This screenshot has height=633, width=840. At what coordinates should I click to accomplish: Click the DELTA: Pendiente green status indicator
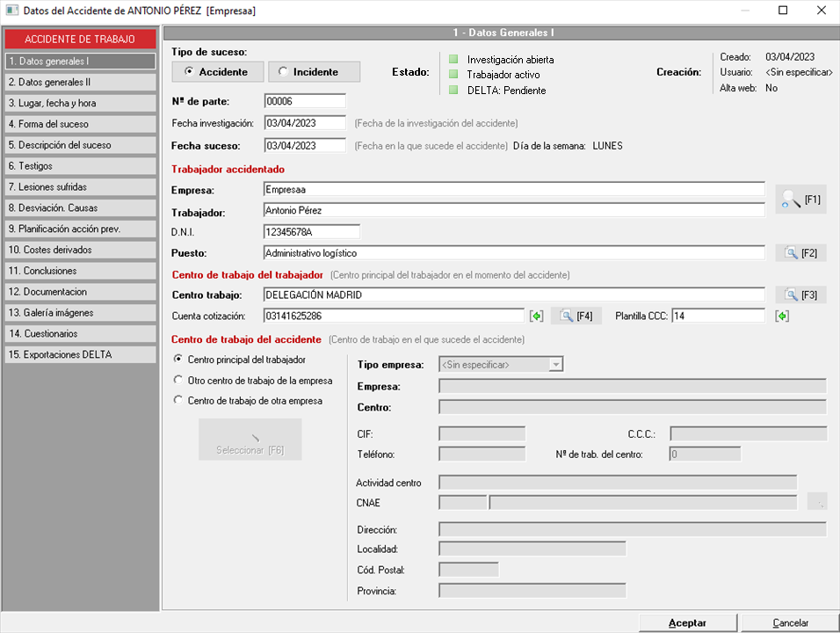click(x=453, y=90)
